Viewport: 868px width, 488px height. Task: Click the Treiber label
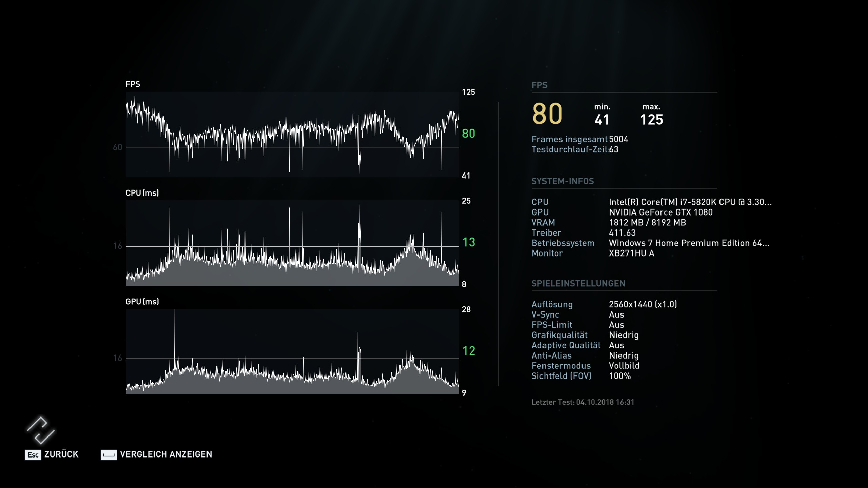[x=546, y=233]
